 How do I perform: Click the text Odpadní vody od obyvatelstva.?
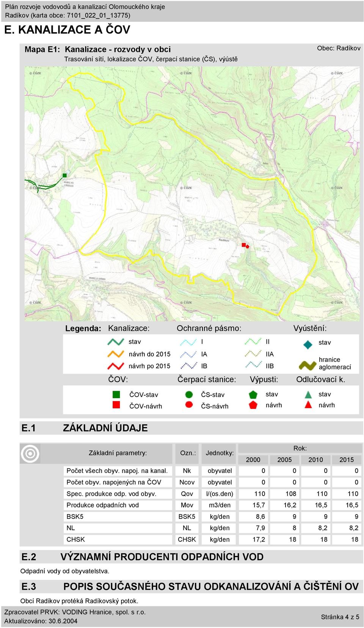[x=65, y=571]
